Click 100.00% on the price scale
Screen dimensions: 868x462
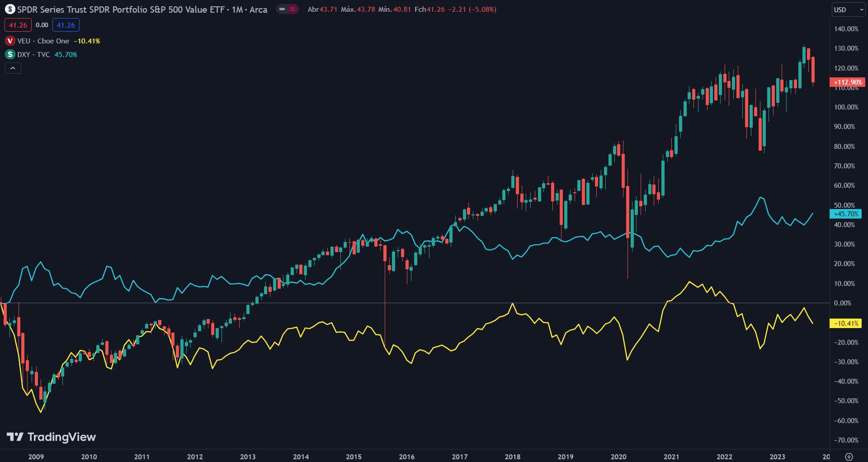point(846,107)
